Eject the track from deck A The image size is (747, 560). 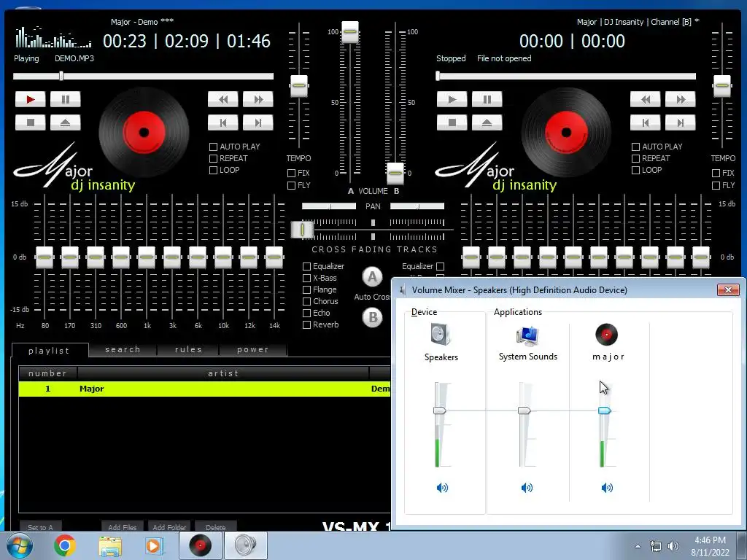(x=65, y=122)
